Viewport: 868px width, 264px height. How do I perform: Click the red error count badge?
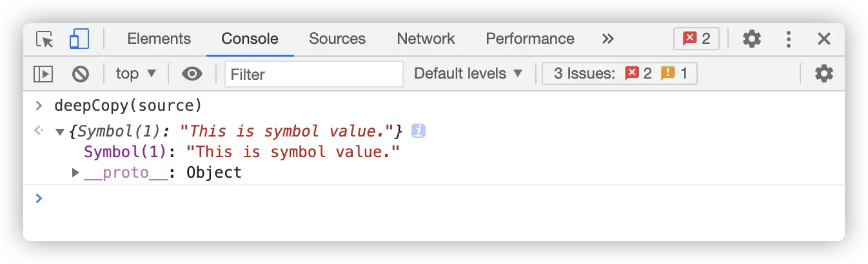pyautogui.click(x=696, y=39)
